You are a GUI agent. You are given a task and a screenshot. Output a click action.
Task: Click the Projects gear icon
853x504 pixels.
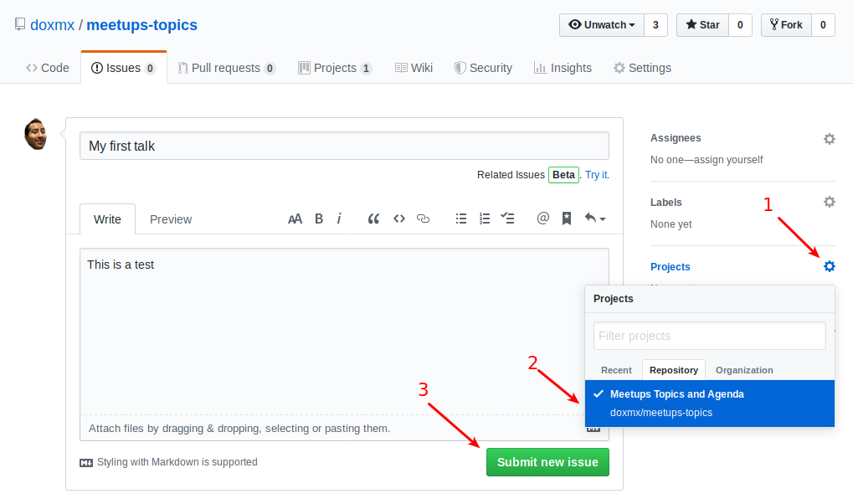[x=829, y=266]
